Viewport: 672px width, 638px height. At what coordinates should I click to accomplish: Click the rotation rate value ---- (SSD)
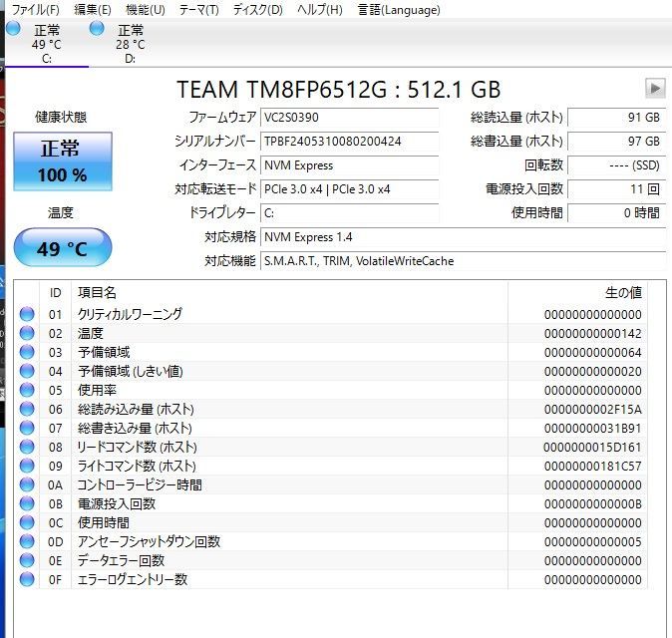click(x=617, y=165)
